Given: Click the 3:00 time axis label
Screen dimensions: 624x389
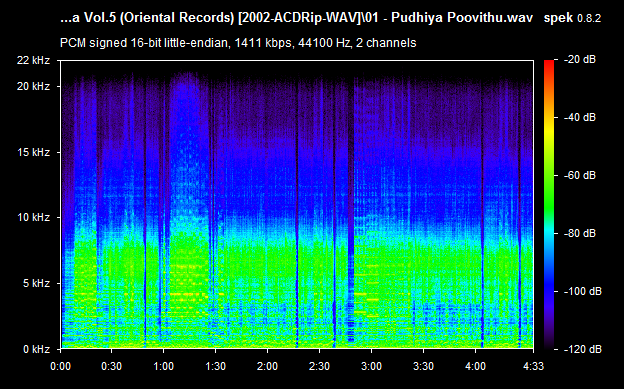Looking at the screenshot, I should coord(371,366).
